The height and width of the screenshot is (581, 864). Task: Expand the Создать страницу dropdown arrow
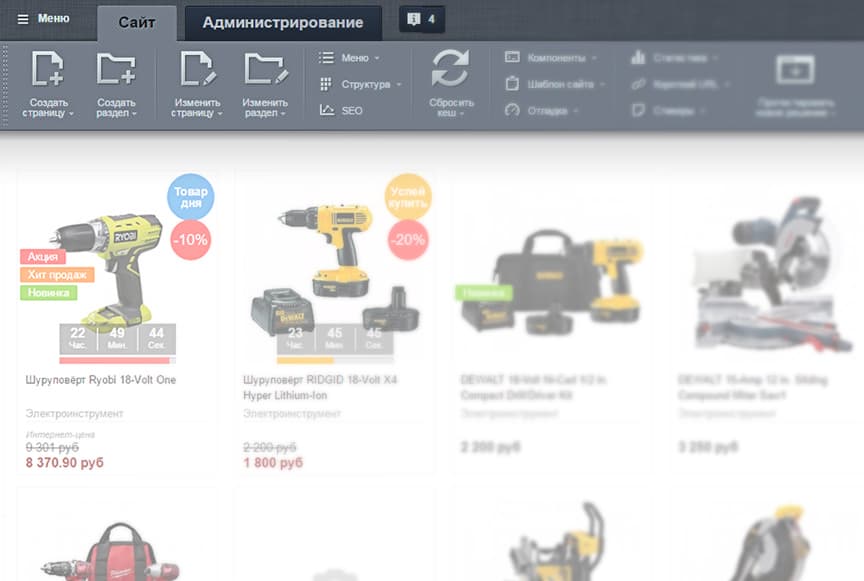pyautogui.click(x=72, y=114)
